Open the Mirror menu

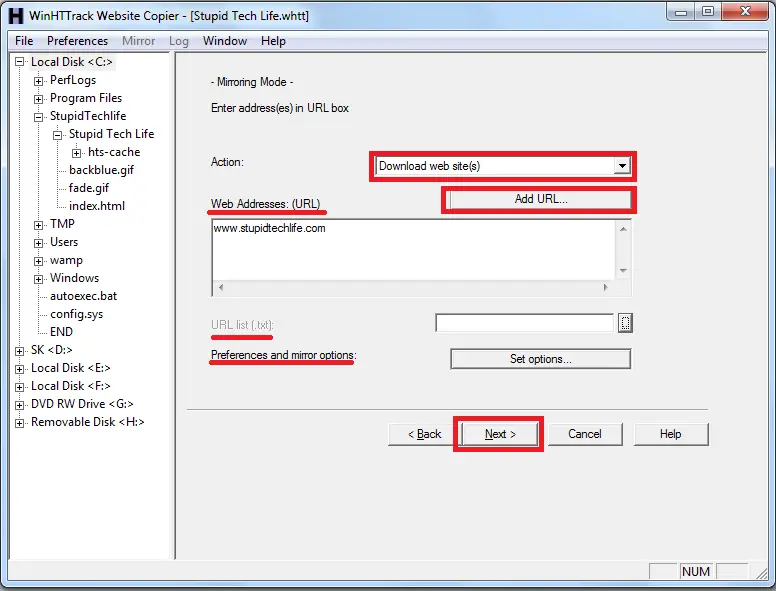pyautogui.click(x=139, y=41)
